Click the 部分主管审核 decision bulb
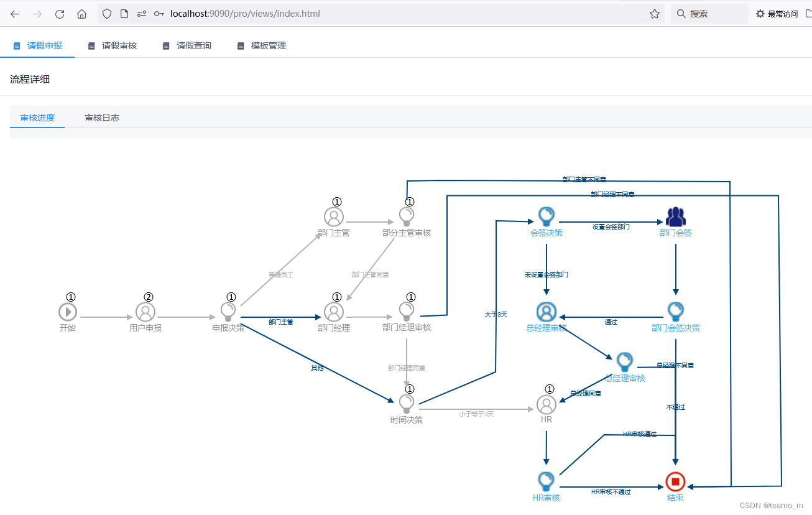Screen dimensions: 812x515 [x=407, y=217]
